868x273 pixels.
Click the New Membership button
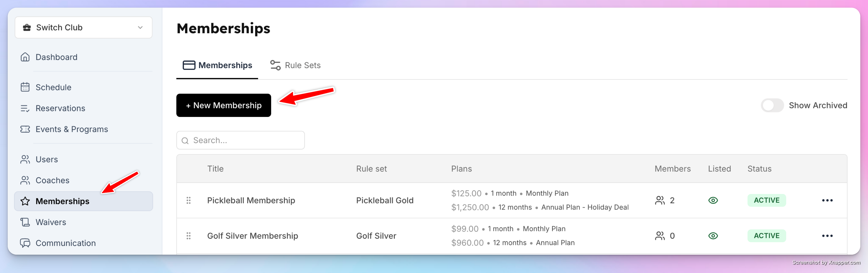[x=224, y=105]
